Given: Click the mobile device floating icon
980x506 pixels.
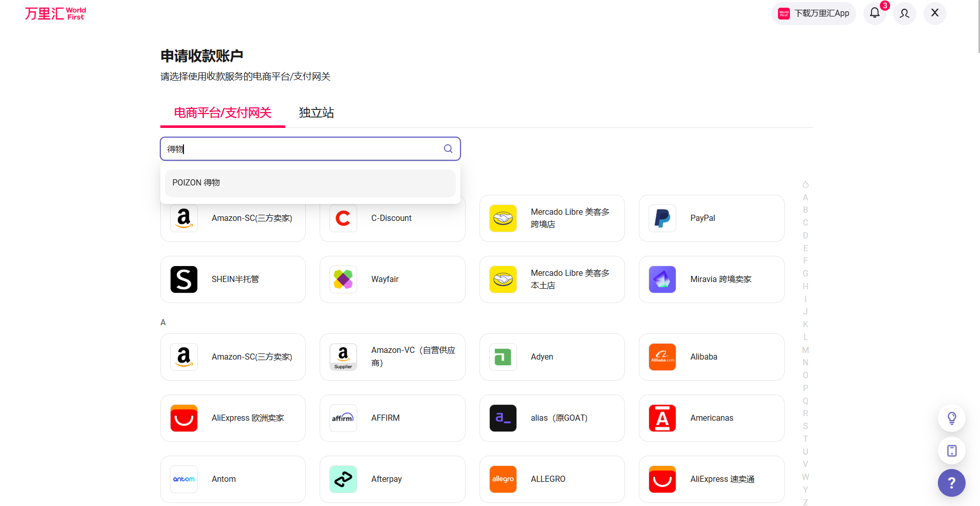Looking at the screenshot, I should tap(952, 451).
